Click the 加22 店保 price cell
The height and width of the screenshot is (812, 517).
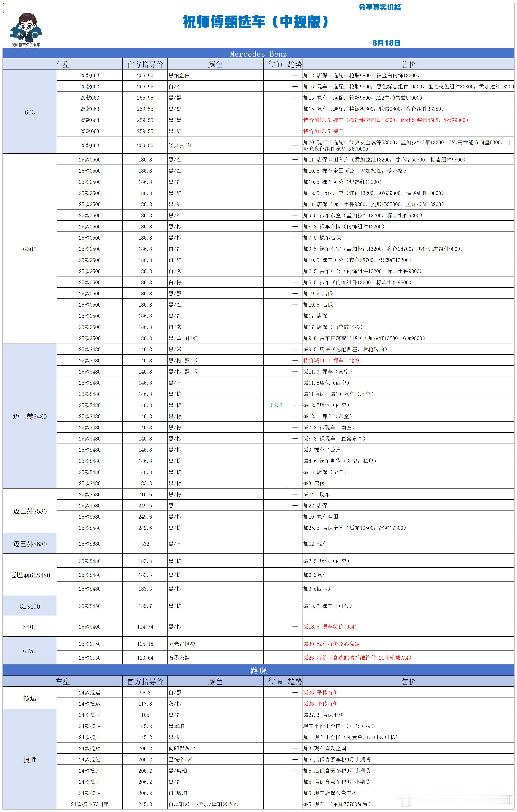coord(408,505)
